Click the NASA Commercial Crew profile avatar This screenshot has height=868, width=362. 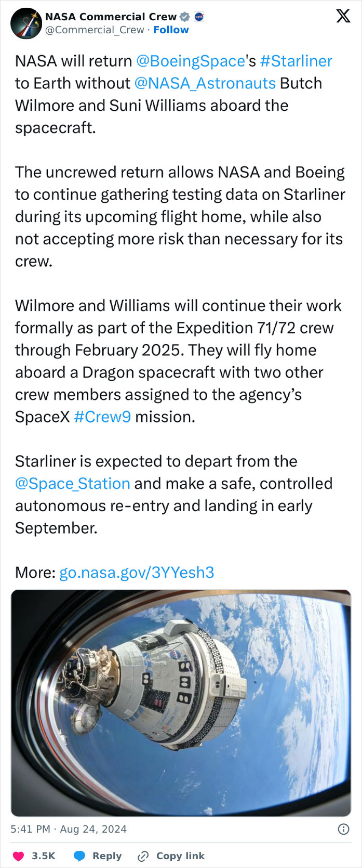pos(26,23)
